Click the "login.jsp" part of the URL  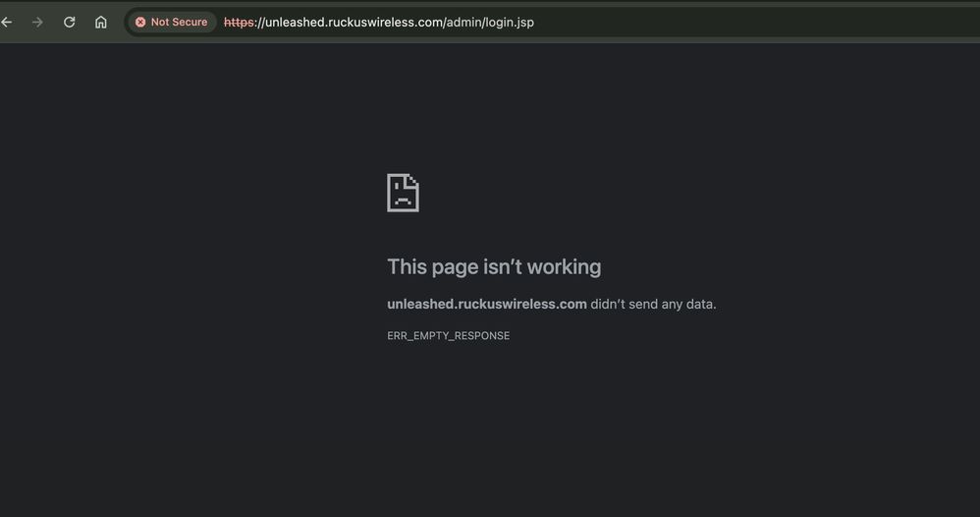tap(509, 22)
